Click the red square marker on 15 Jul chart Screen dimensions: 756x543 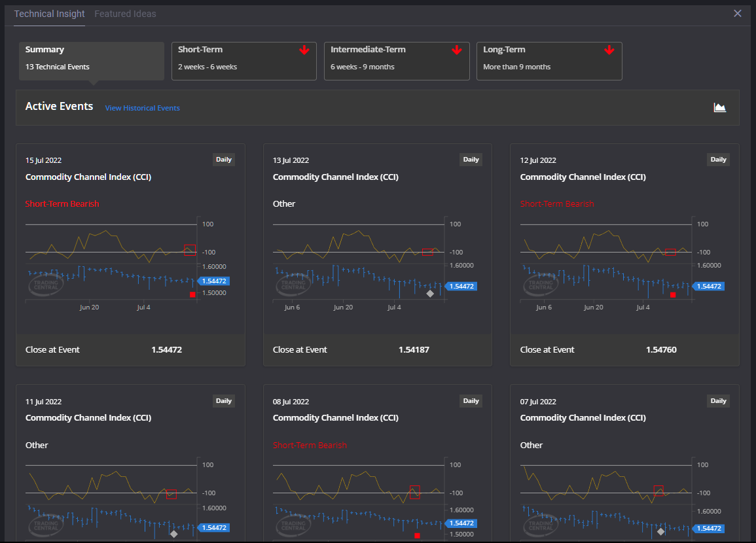click(192, 295)
